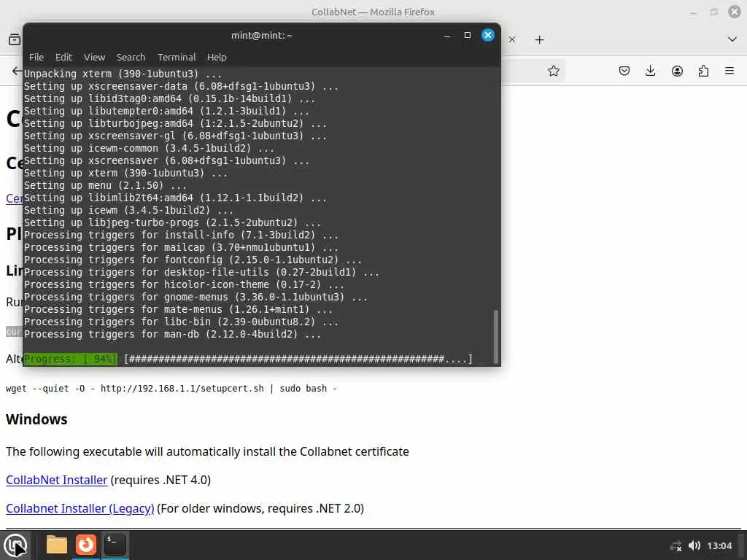Maximize the terminal window
747x560 pixels.
[x=468, y=35]
